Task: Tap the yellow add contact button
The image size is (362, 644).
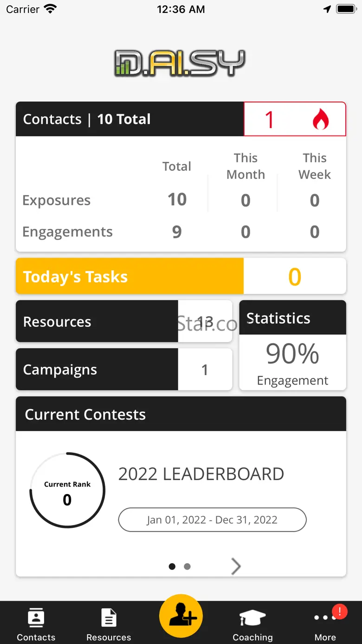Action: tap(181, 616)
